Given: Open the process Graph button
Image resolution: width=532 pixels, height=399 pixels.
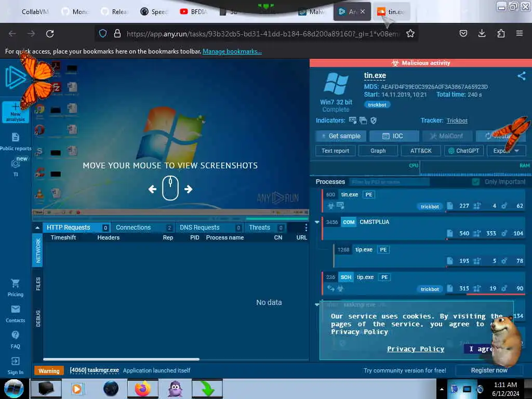Looking at the screenshot, I should 378,151.
